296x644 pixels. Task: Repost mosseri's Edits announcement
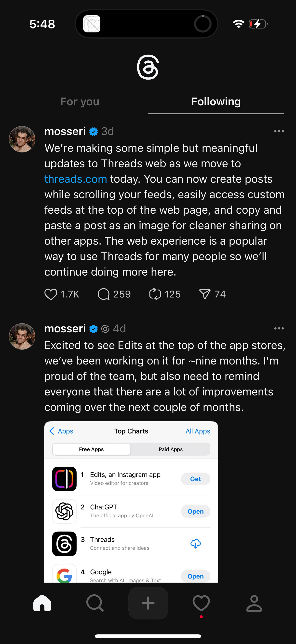pyautogui.click(x=155, y=294)
